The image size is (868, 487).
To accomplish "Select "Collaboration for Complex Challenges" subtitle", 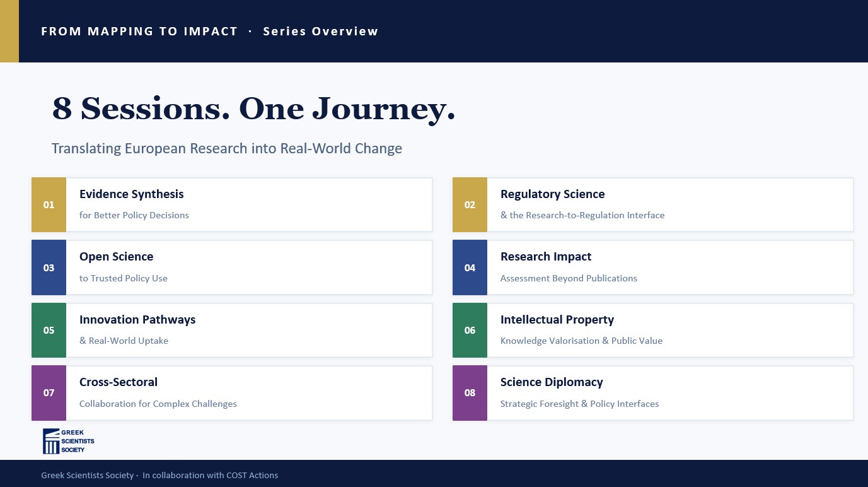I will [158, 404].
